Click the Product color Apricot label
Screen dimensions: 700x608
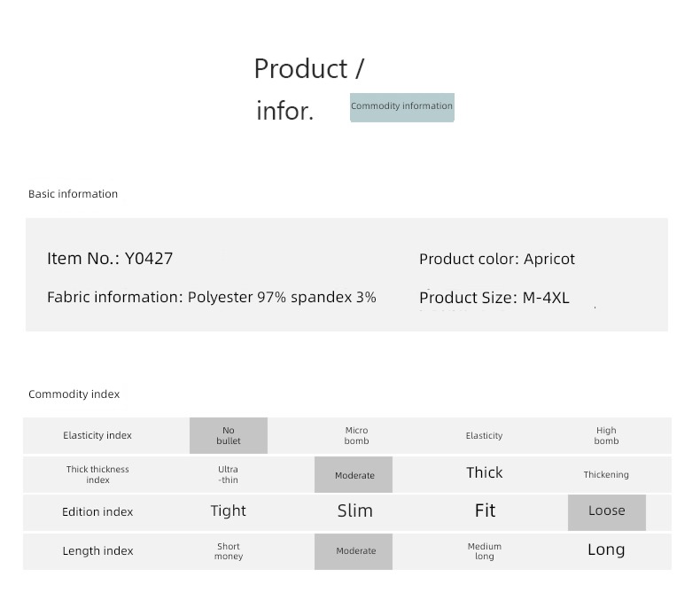497,259
